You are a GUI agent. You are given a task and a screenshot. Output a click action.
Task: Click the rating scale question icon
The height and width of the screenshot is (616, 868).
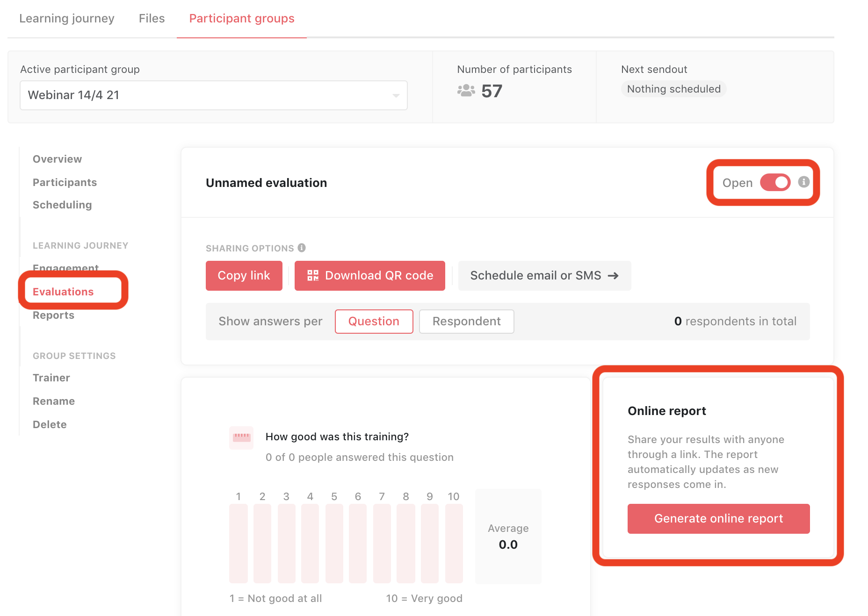click(x=241, y=437)
